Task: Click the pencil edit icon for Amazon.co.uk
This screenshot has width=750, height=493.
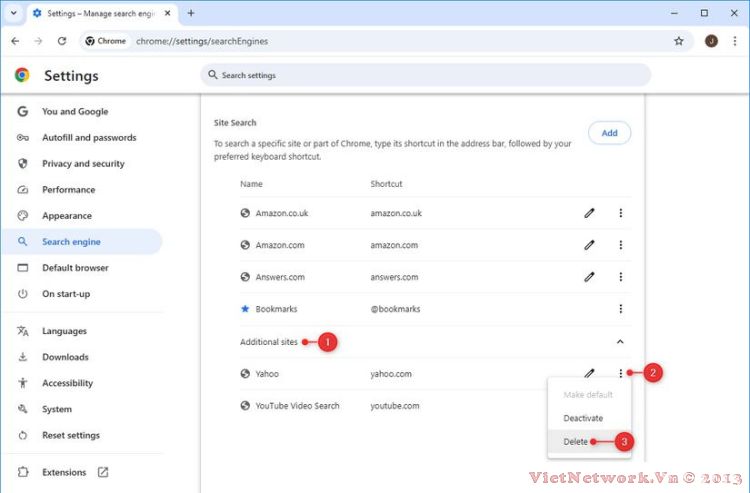Action: [x=590, y=213]
